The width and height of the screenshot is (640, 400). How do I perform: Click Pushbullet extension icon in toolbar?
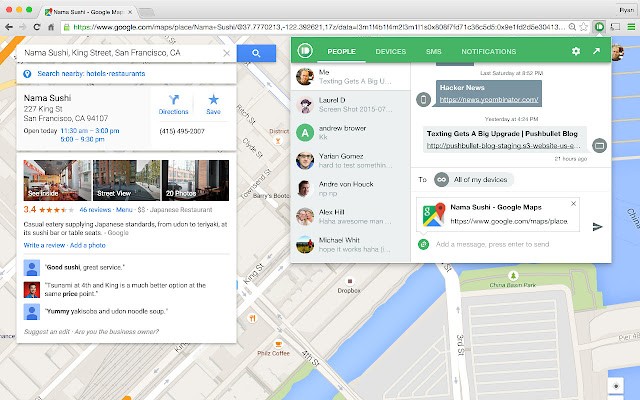(599, 28)
